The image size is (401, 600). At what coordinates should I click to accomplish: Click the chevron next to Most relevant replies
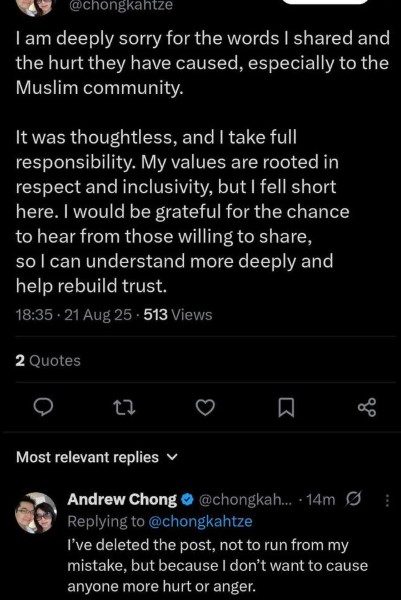tap(173, 457)
